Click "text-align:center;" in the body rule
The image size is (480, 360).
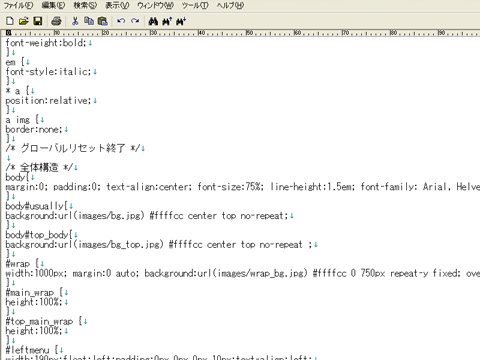(x=149, y=187)
